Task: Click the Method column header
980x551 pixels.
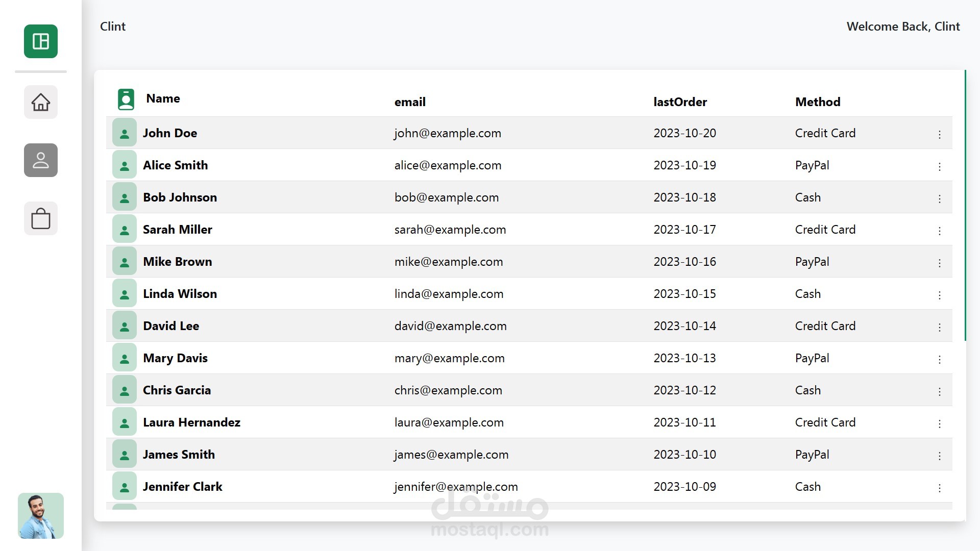Action: (x=817, y=102)
